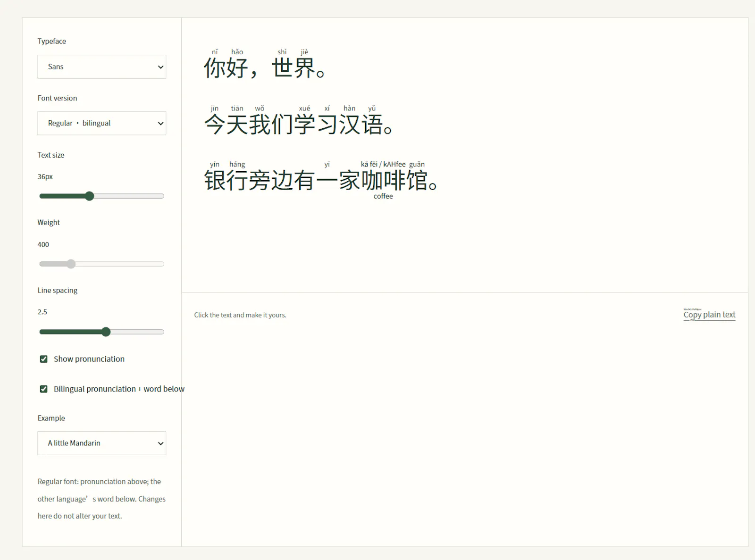Click the Example label
Viewport: 755px width, 560px height.
point(51,418)
